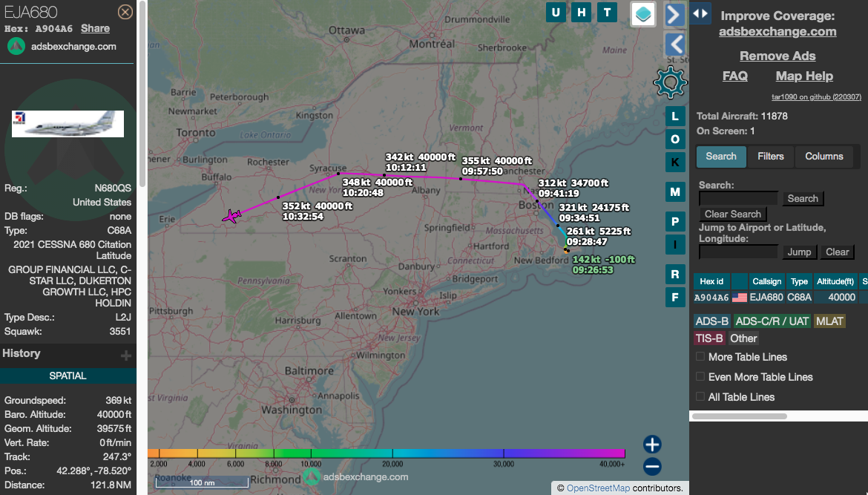This screenshot has width=868, height=495.
Task: Click the US flag in aircraft row
Action: coord(739,298)
